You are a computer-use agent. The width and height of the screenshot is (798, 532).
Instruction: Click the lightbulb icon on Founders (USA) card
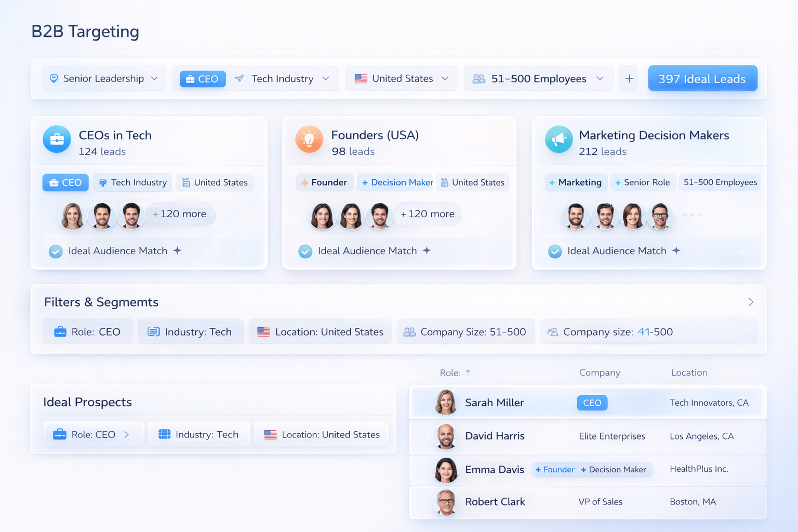pyautogui.click(x=309, y=139)
